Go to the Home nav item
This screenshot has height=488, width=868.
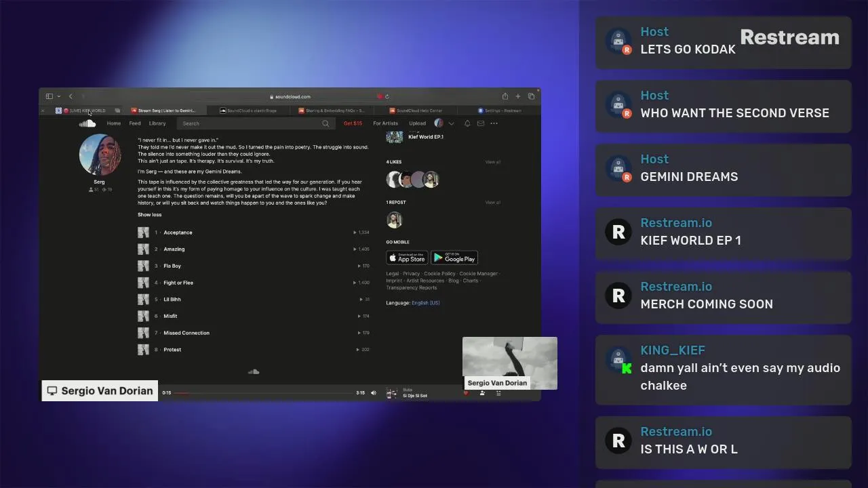(114, 123)
